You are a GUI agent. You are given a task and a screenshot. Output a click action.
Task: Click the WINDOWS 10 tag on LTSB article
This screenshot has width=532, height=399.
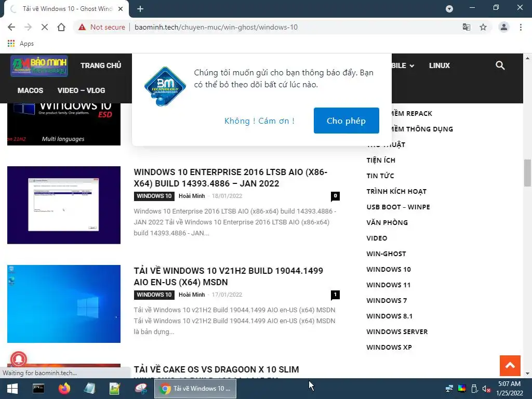pos(154,196)
